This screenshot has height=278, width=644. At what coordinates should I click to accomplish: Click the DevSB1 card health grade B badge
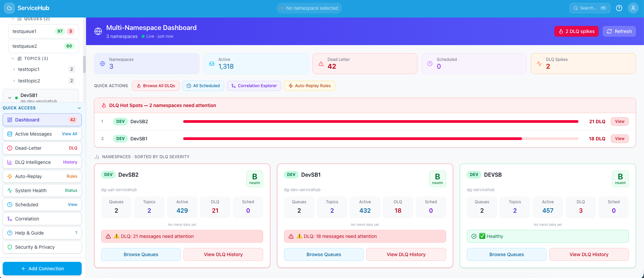pyautogui.click(x=438, y=179)
